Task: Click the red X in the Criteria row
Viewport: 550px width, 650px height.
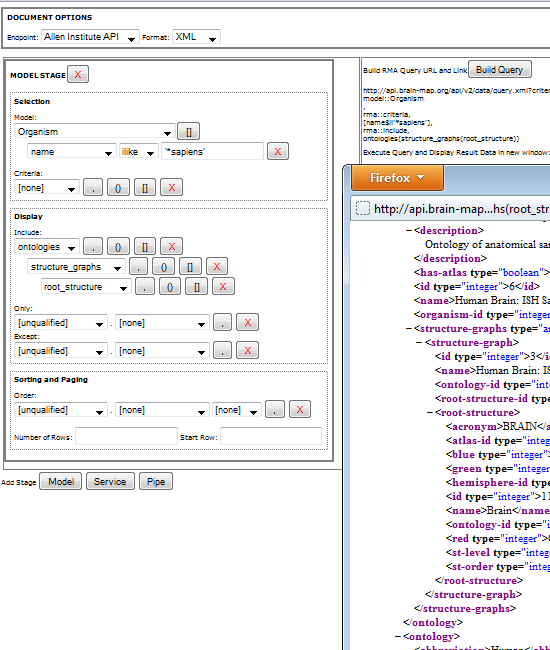Action: [172, 187]
